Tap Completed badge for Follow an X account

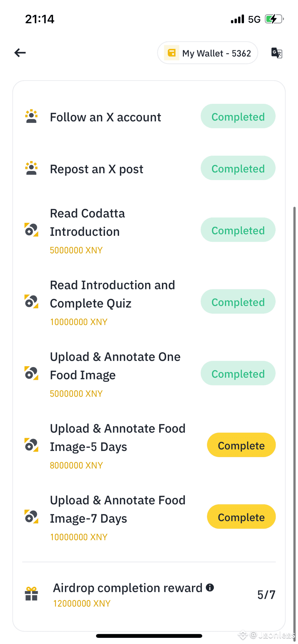[x=238, y=116]
